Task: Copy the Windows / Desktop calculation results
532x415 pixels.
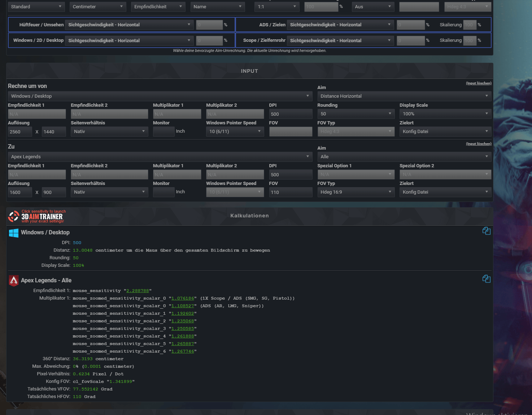Action: click(486, 231)
